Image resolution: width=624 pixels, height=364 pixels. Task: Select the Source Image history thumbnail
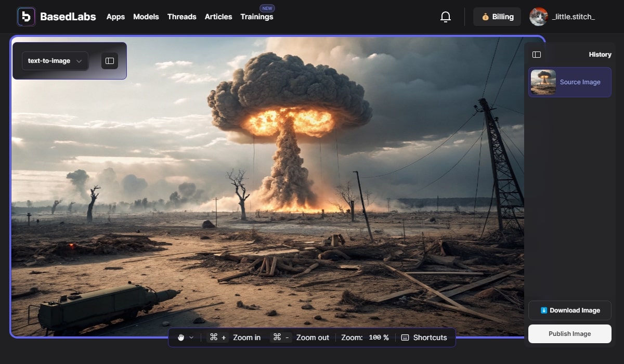pyautogui.click(x=543, y=82)
